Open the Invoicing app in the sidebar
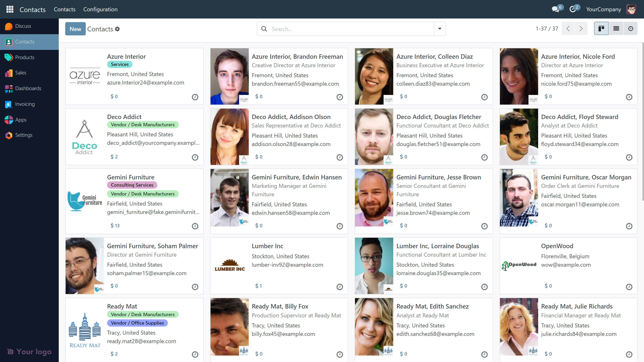Image resolution: width=644 pixels, height=362 pixels. pyautogui.click(x=25, y=104)
